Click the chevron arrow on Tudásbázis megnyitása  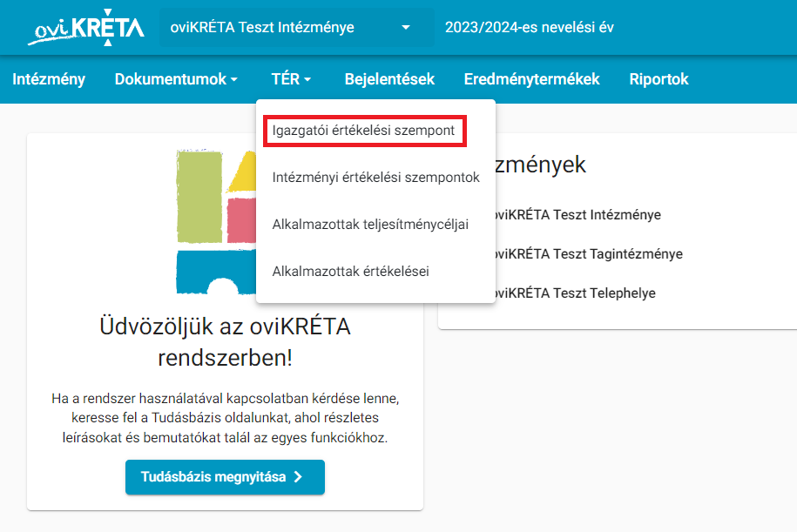click(x=299, y=477)
